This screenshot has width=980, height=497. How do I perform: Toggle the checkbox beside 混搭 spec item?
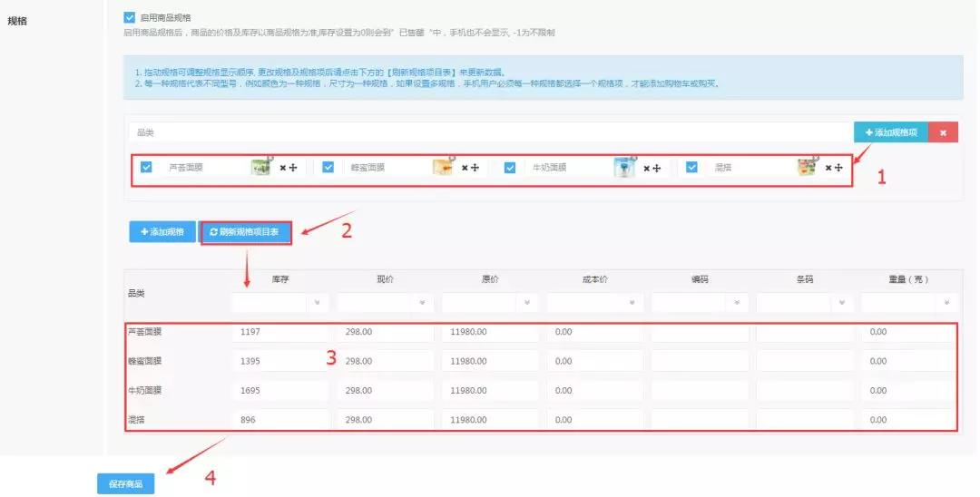pos(691,167)
